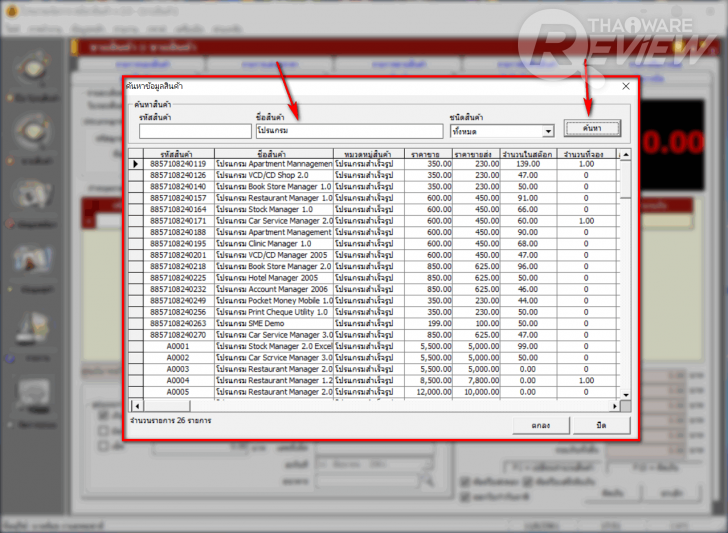Click the ปิด button to close dialog
Screen dimensions: 728x533
pos(602,425)
